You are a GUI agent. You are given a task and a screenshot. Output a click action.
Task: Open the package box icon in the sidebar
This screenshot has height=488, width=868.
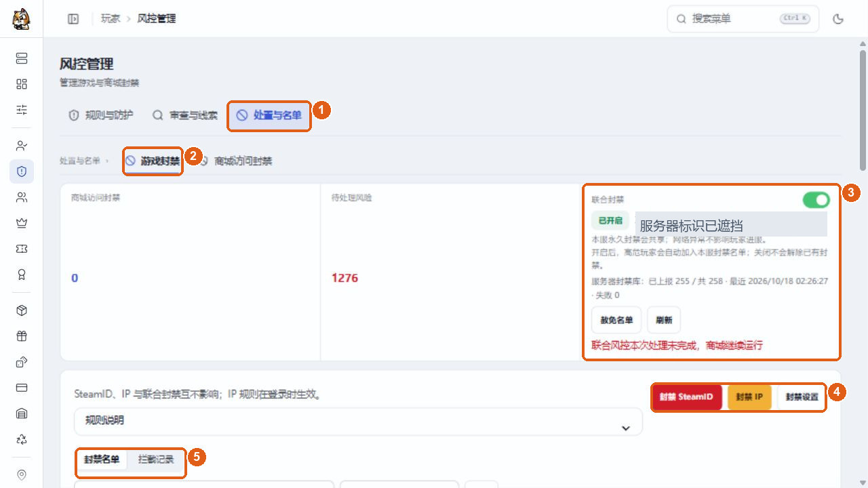click(22, 310)
